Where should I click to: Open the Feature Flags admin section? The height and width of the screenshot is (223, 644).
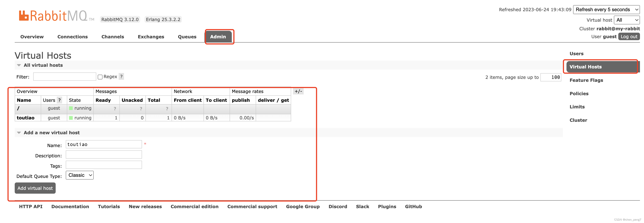[x=586, y=80]
